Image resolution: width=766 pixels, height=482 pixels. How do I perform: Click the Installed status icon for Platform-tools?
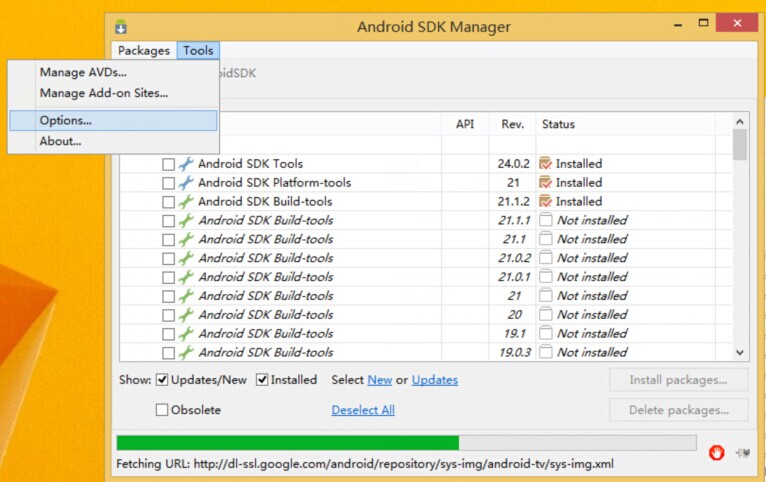coord(545,183)
